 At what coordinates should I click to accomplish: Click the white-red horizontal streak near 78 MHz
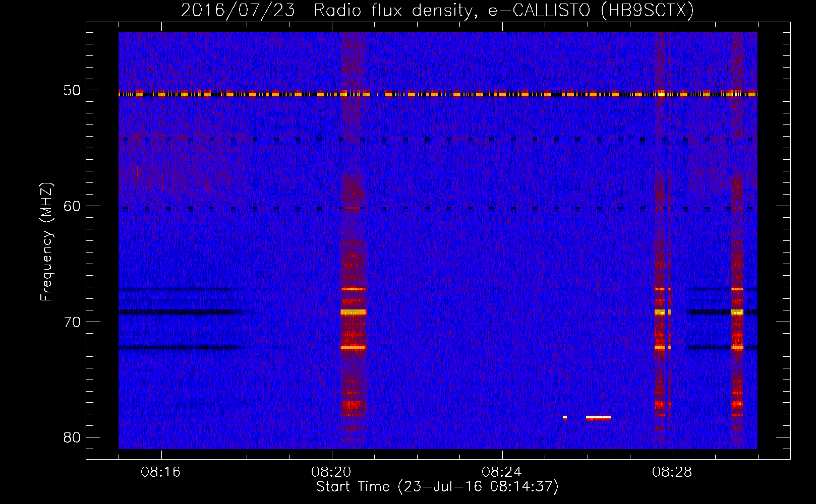[x=598, y=418]
